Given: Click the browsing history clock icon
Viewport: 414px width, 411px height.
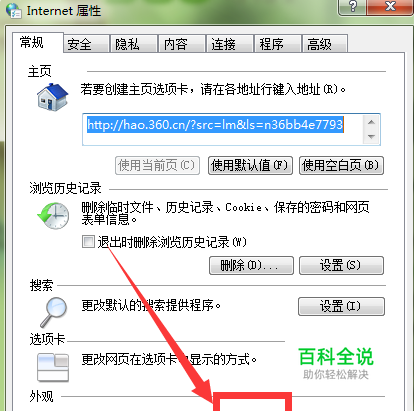Looking at the screenshot, I should click(x=53, y=216).
